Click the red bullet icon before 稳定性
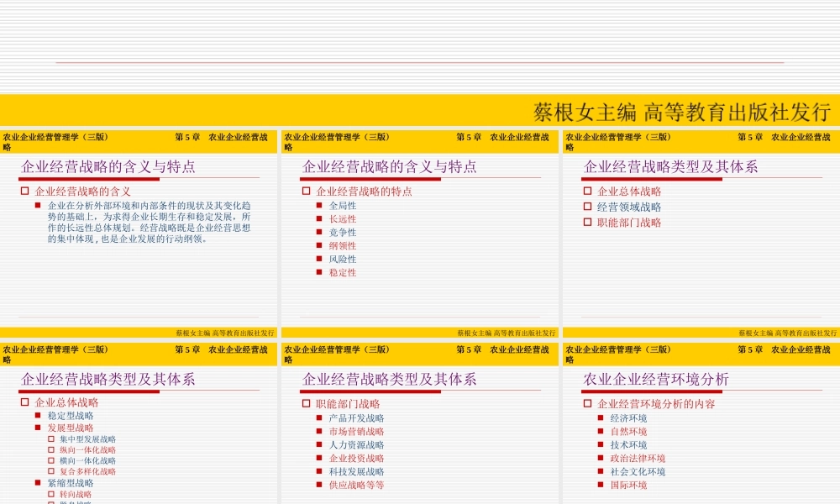The image size is (840, 504). 318,272
